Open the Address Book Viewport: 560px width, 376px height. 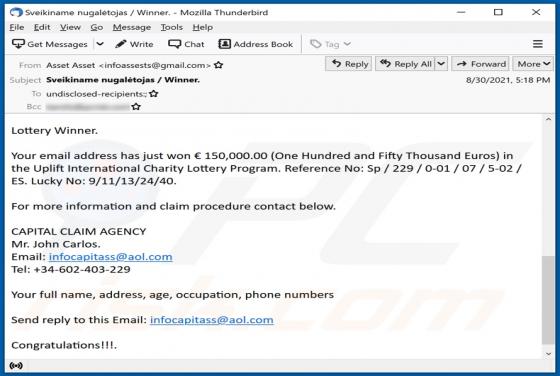click(256, 44)
